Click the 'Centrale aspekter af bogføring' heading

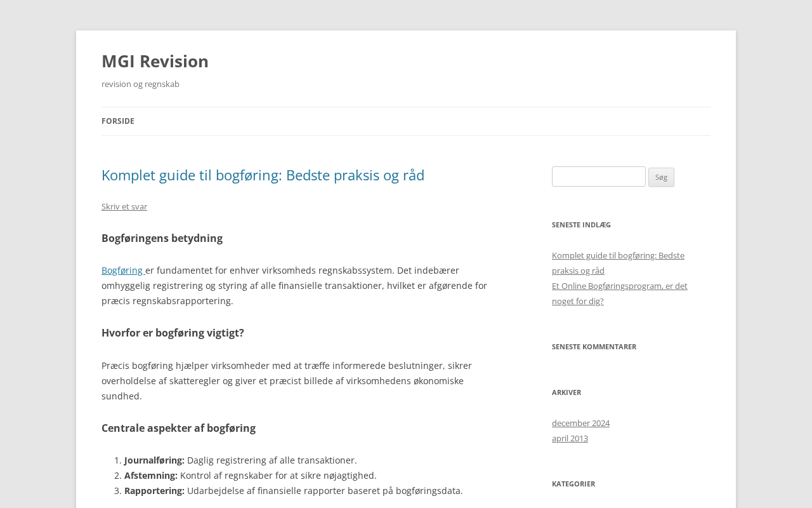pyautogui.click(x=178, y=428)
